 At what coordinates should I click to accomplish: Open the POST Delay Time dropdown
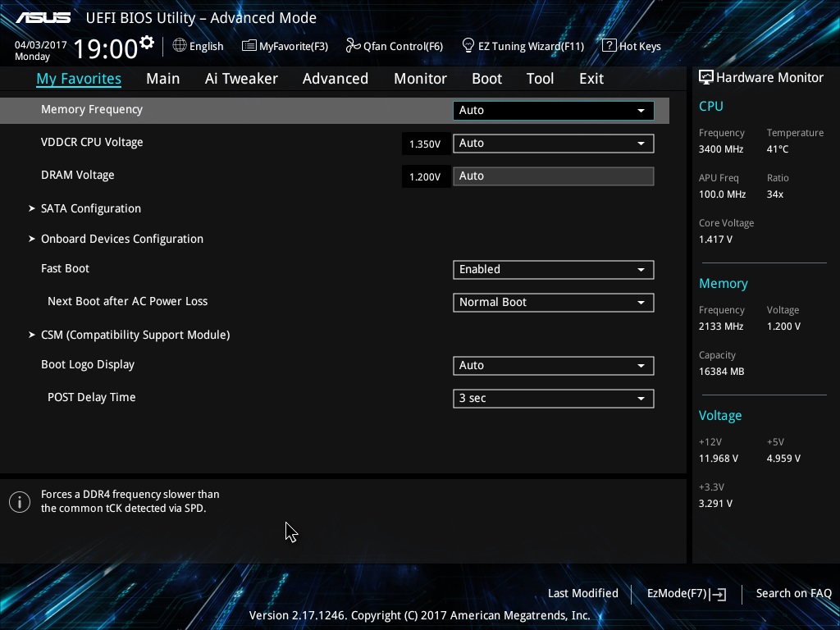pos(554,398)
